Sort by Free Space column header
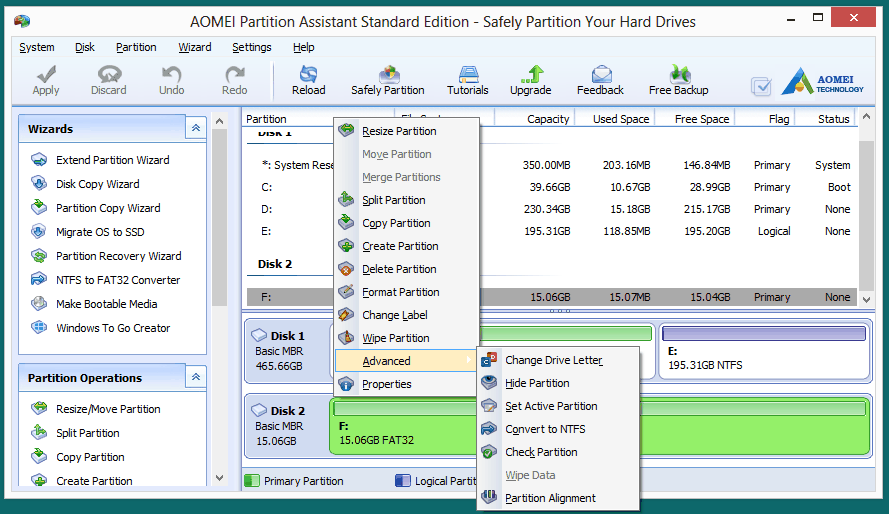 pos(696,118)
